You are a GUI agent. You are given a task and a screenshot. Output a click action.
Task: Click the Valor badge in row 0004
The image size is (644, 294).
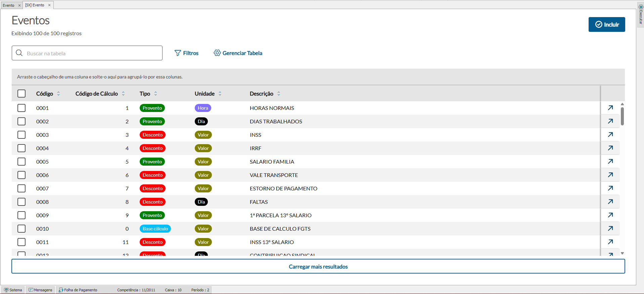(x=203, y=148)
